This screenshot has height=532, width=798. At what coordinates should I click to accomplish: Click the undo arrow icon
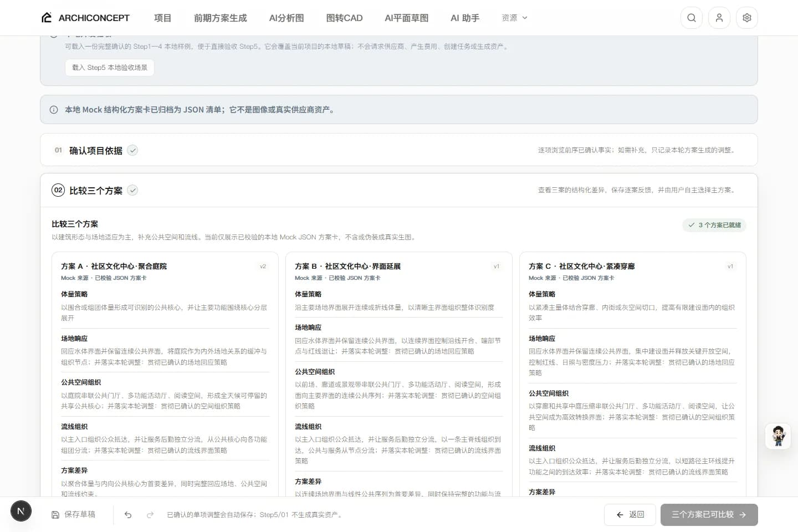click(x=128, y=515)
